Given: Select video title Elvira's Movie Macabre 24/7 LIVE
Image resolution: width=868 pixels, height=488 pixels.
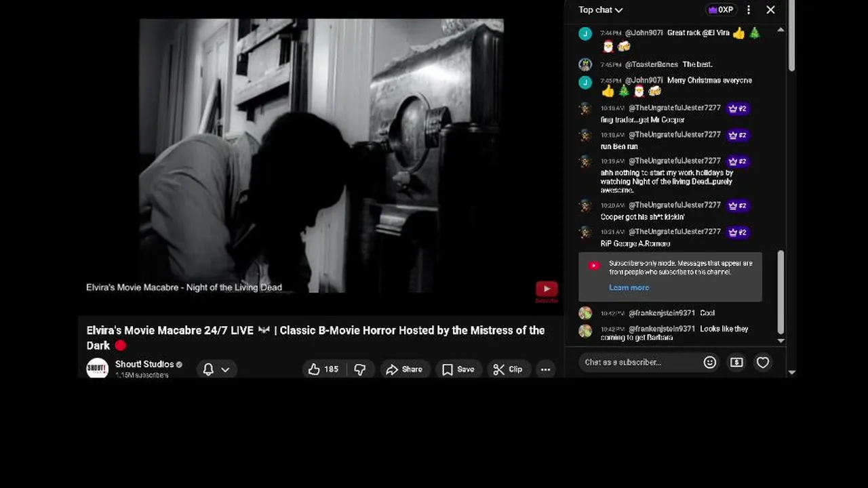Looking at the screenshot, I should coord(315,338).
